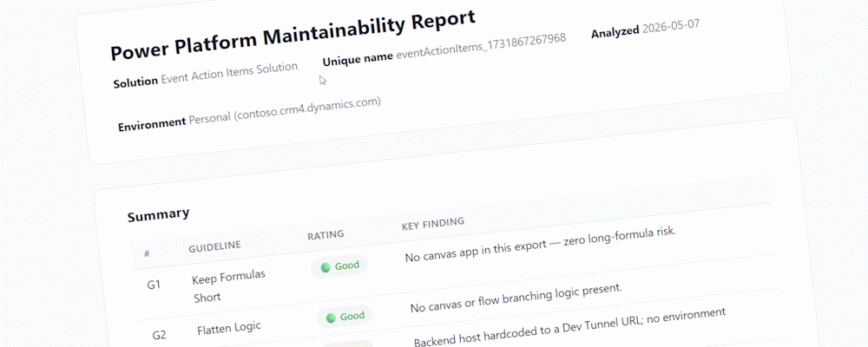Image resolution: width=868 pixels, height=347 pixels.
Task: Click the Summary section heading
Action: (158, 215)
